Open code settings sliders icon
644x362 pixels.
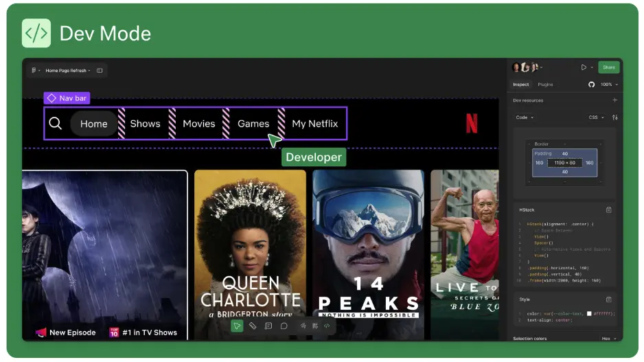(x=614, y=117)
